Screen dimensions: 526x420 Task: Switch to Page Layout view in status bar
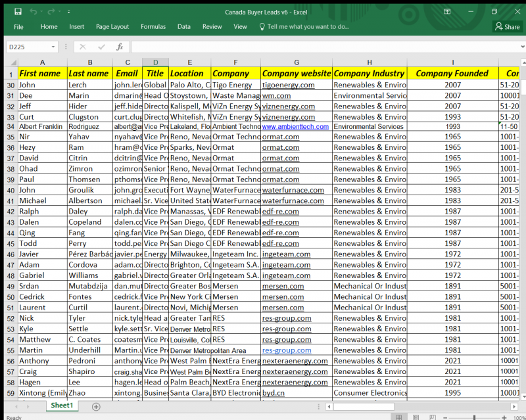(416, 417)
